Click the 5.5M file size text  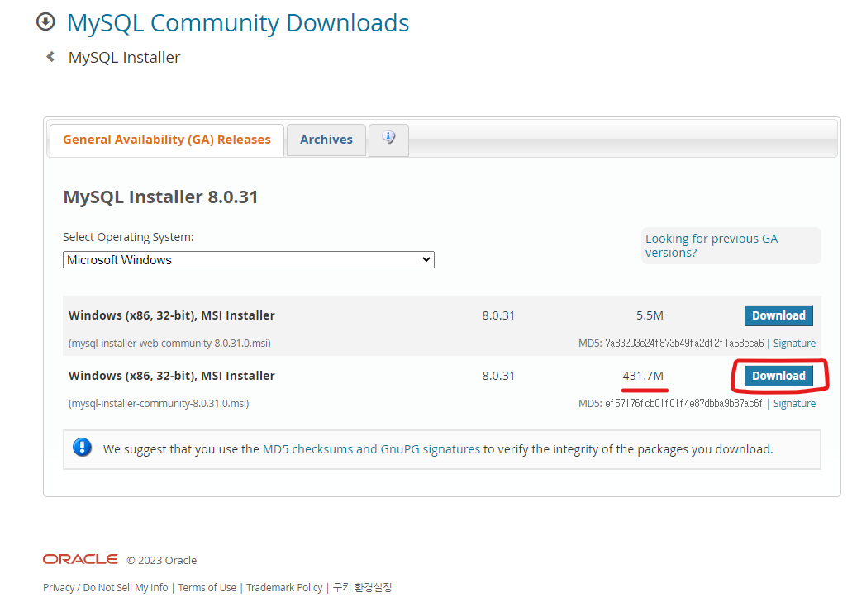650,316
